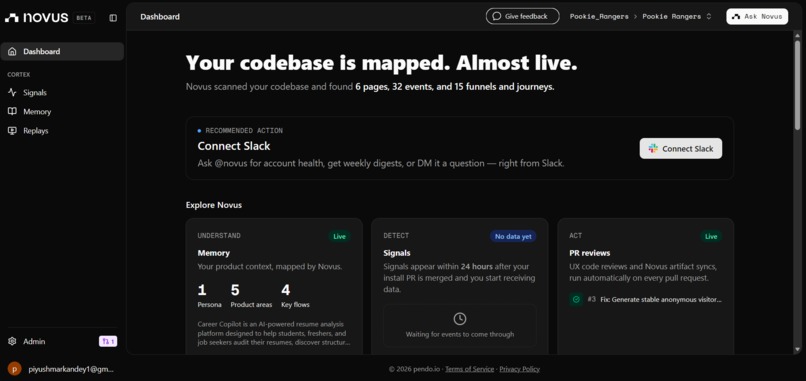806x381 pixels.
Task: Click Waiting for events to come through
Action: click(460, 334)
